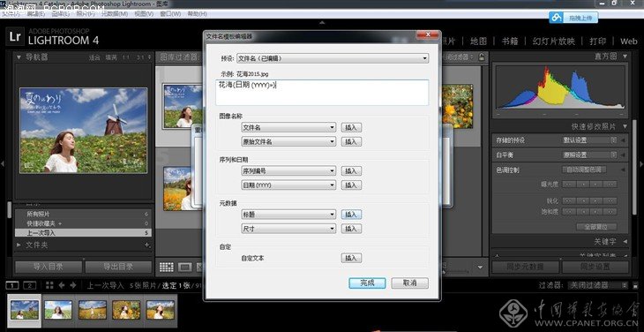Open the 视图(V) menu
This screenshot has height=332, width=644.
click(144, 14)
